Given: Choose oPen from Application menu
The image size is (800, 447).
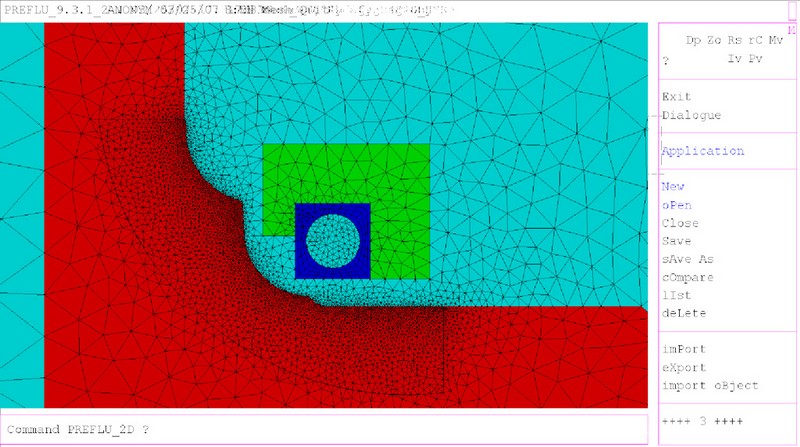Looking at the screenshot, I should (677, 205).
